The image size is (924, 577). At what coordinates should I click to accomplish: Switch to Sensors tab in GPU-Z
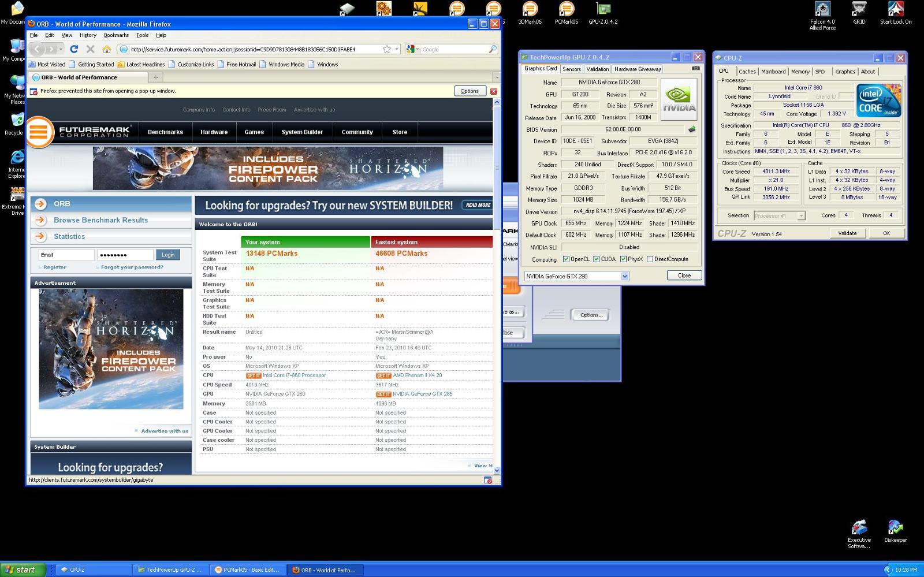coord(572,69)
